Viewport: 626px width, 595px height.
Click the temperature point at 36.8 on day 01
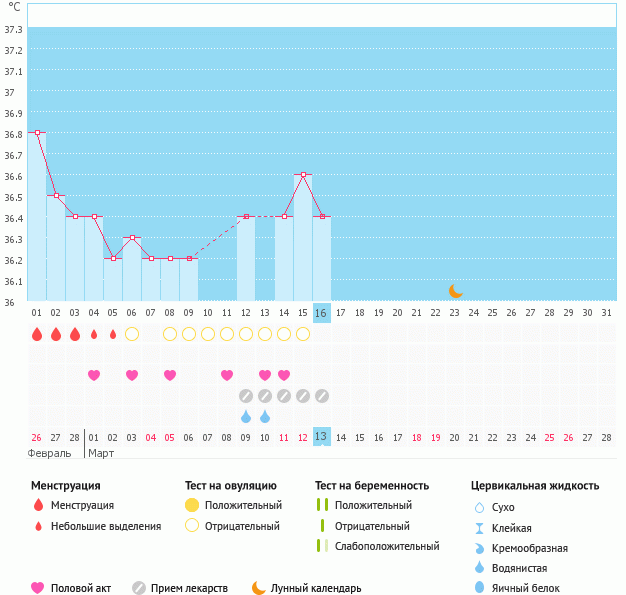tap(37, 132)
